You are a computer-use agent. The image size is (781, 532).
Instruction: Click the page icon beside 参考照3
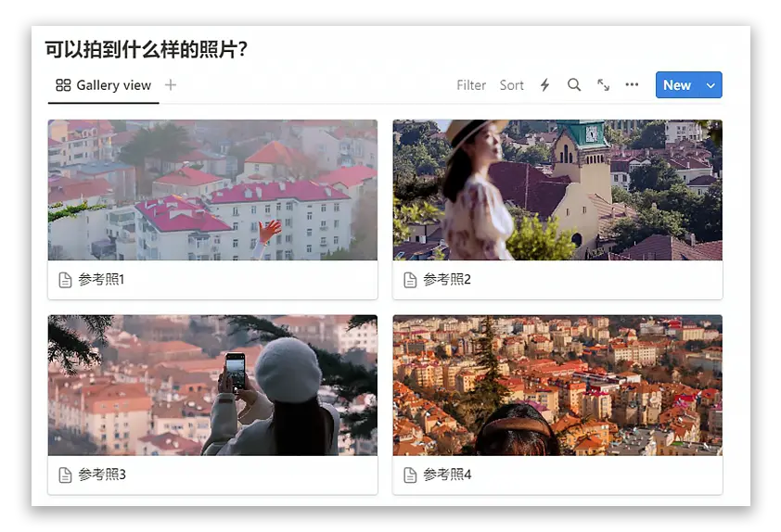pos(65,475)
